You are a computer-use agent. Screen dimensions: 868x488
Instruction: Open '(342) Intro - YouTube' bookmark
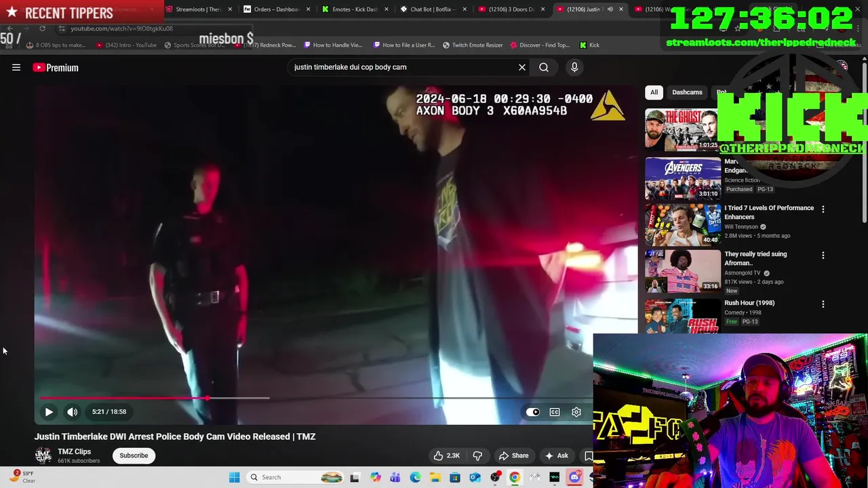[x=126, y=45]
